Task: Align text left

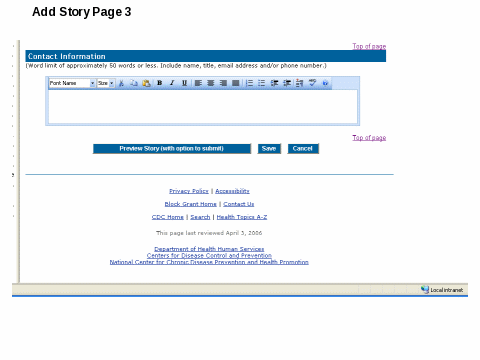Action: pyautogui.click(x=198, y=83)
